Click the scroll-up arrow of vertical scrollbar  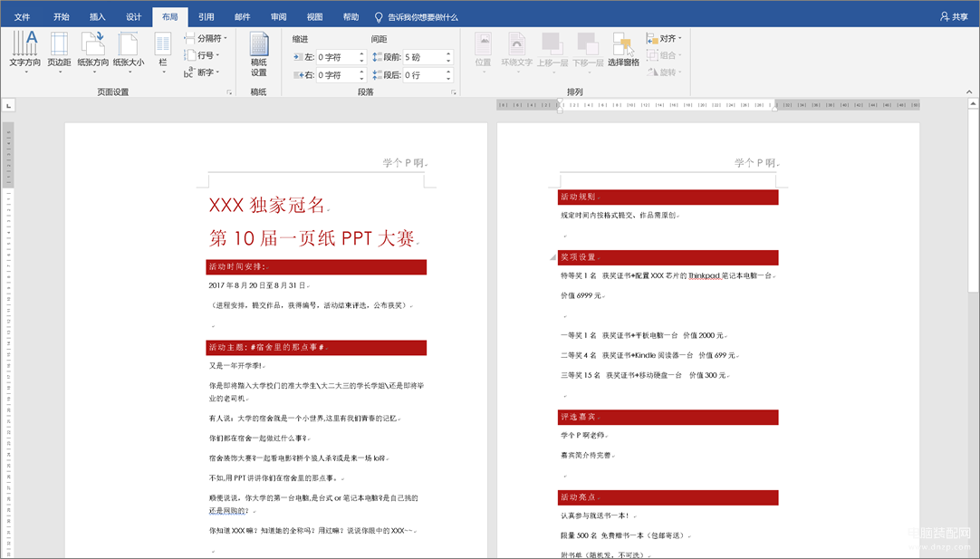[974, 104]
